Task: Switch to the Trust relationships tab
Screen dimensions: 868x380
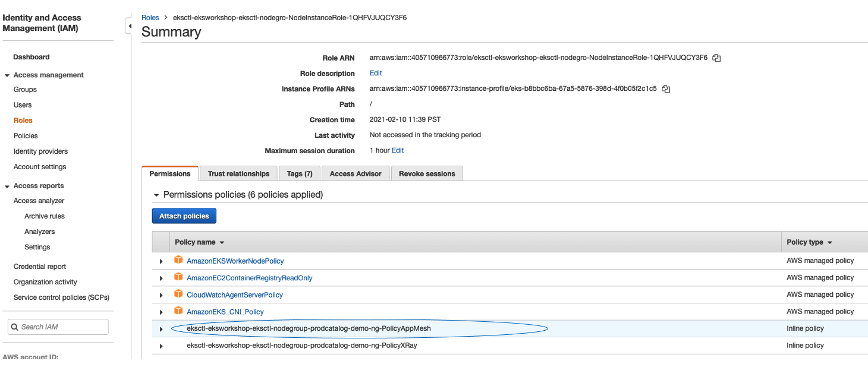Action: (238, 173)
